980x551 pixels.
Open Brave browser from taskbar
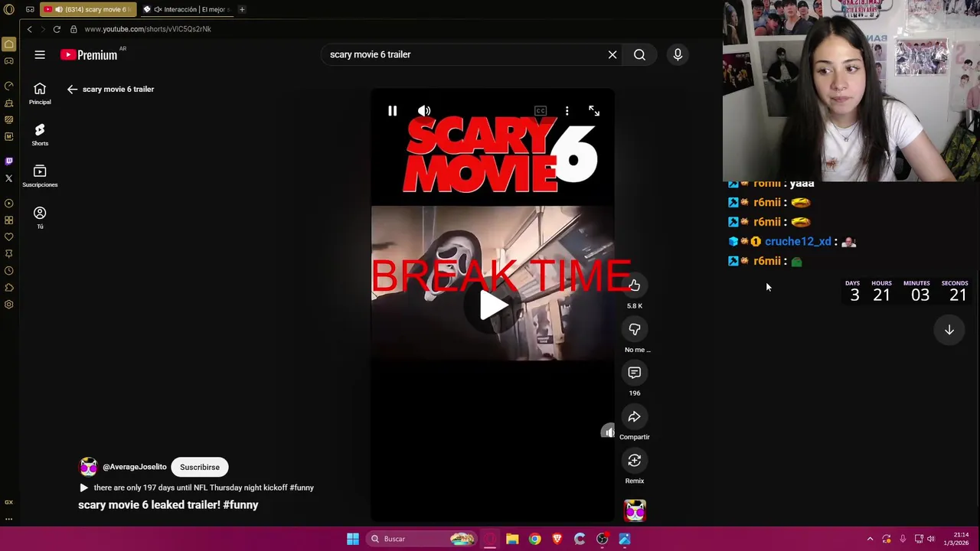[557, 539]
